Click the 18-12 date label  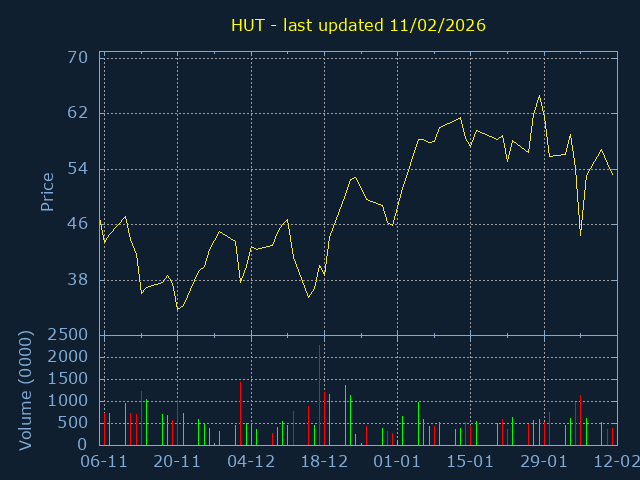click(x=324, y=462)
